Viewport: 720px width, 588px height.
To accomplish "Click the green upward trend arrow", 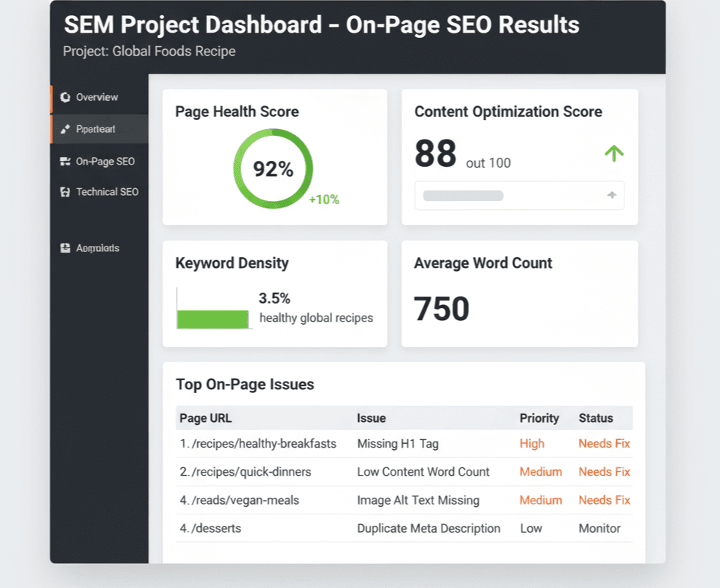I will click(614, 153).
